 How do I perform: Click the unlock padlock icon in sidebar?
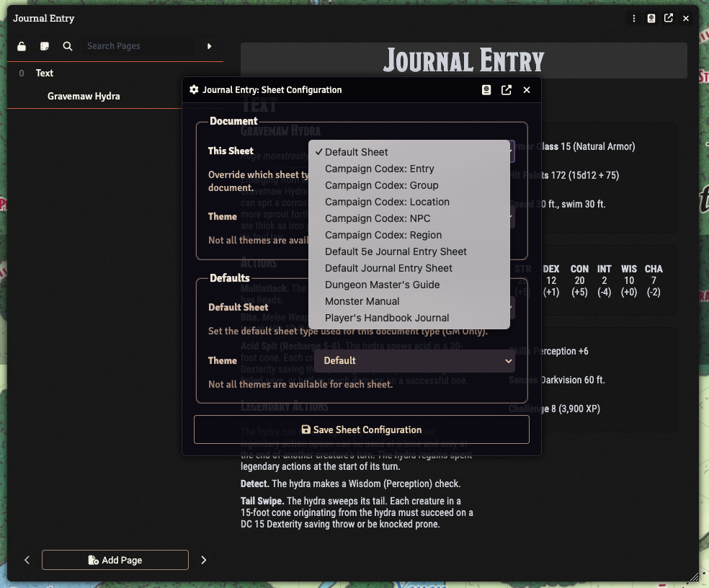tap(22, 46)
